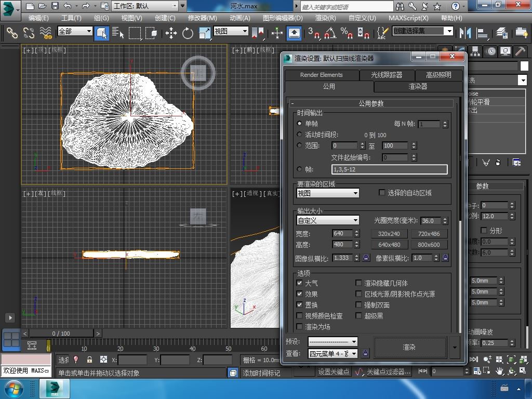Select the 帧 frames radio button
Image resolution: width=532 pixels, height=399 pixels.
pos(299,169)
